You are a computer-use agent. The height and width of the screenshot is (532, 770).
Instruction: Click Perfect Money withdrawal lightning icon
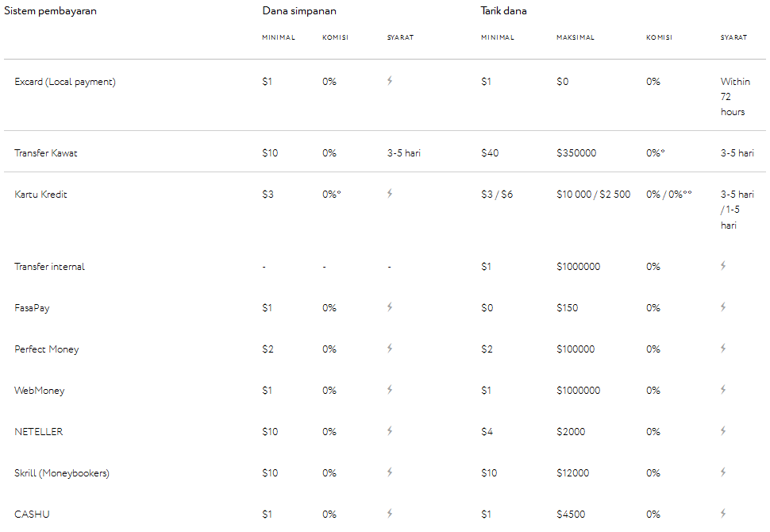(723, 349)
